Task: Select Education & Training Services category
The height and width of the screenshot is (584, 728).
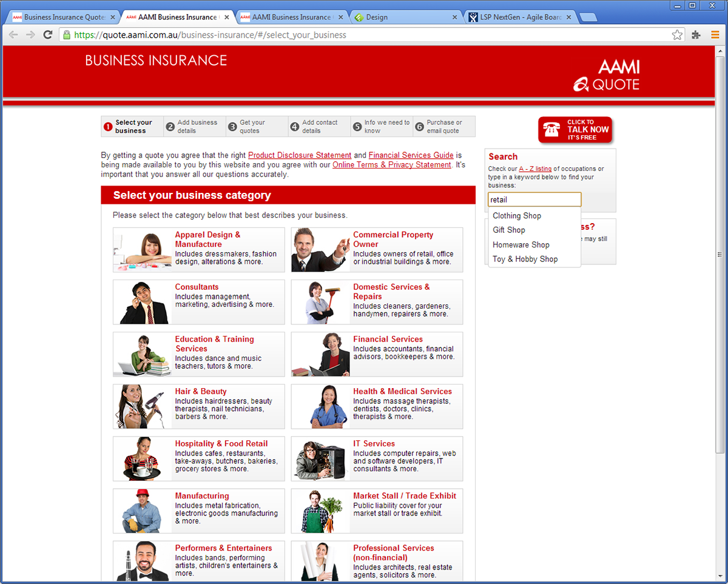Action: [x=198, y=354]
